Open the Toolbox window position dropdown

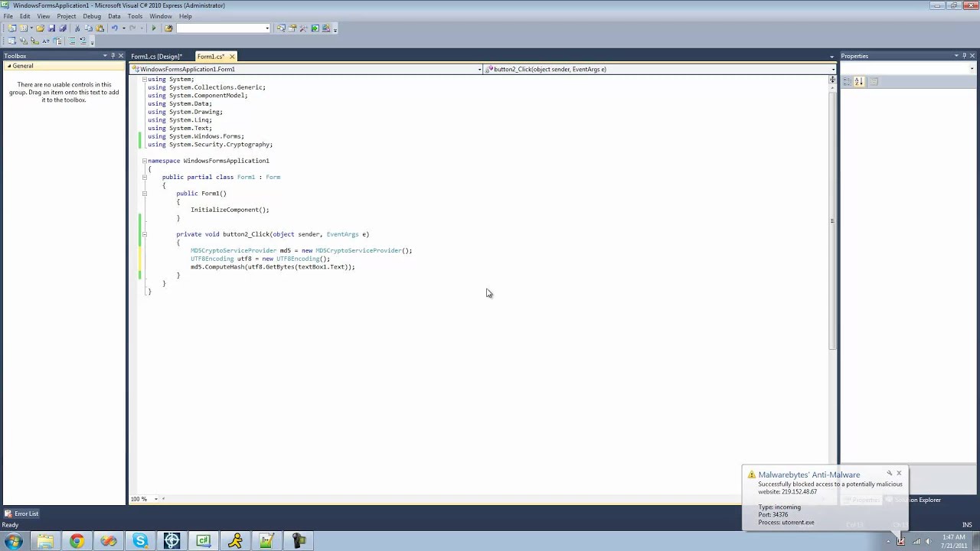[x=105, y=56]
